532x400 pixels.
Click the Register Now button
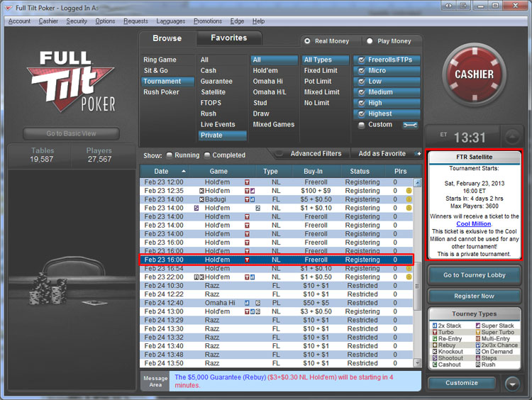(x=475, y=296)
